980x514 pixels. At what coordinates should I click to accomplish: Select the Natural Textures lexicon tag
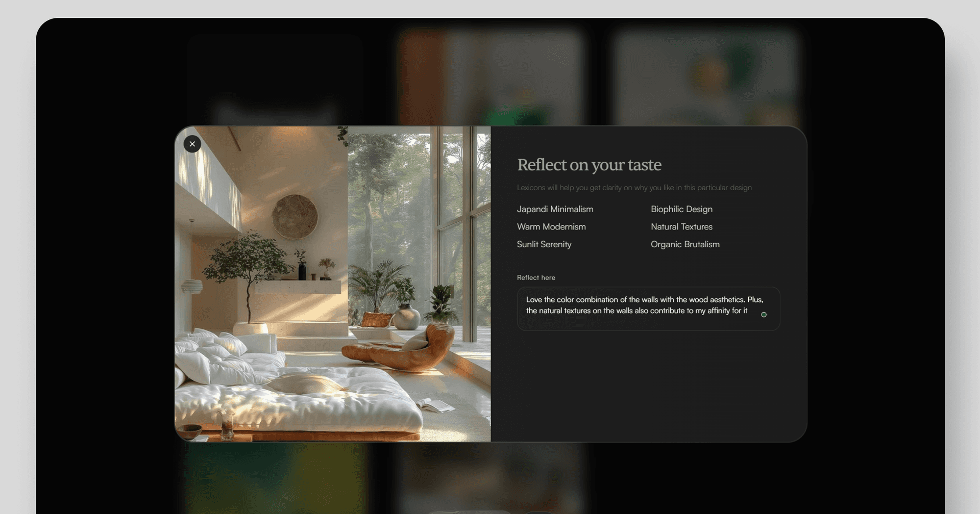681,226
